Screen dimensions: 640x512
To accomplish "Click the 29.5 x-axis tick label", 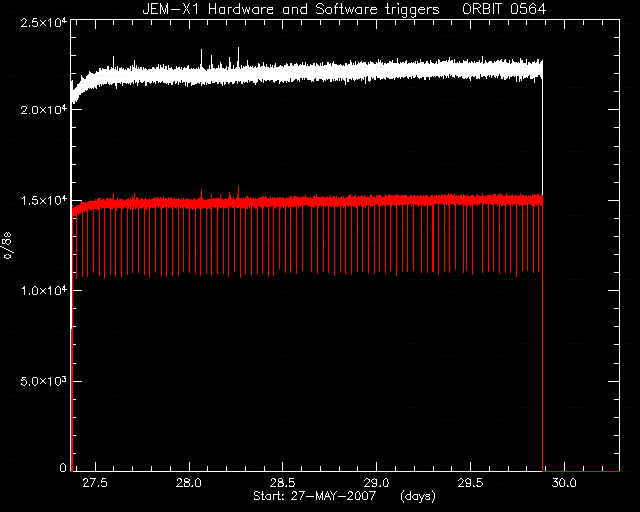I will click(470, 483).
